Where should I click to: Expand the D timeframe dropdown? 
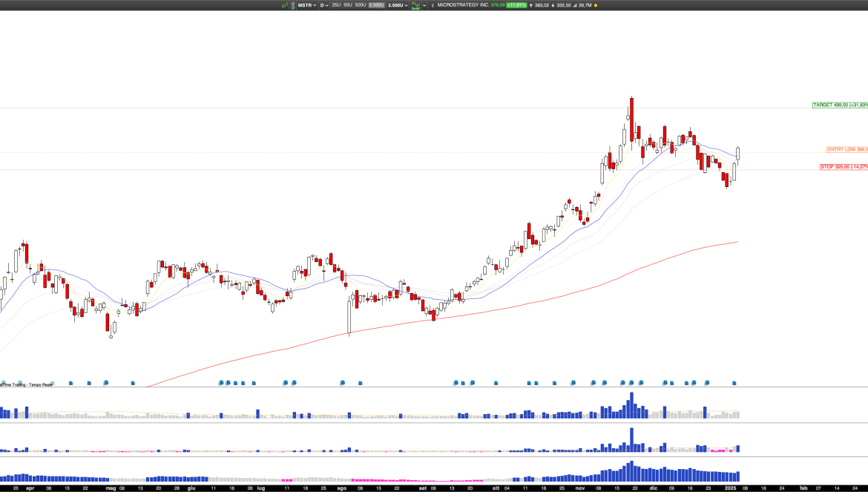323,5
